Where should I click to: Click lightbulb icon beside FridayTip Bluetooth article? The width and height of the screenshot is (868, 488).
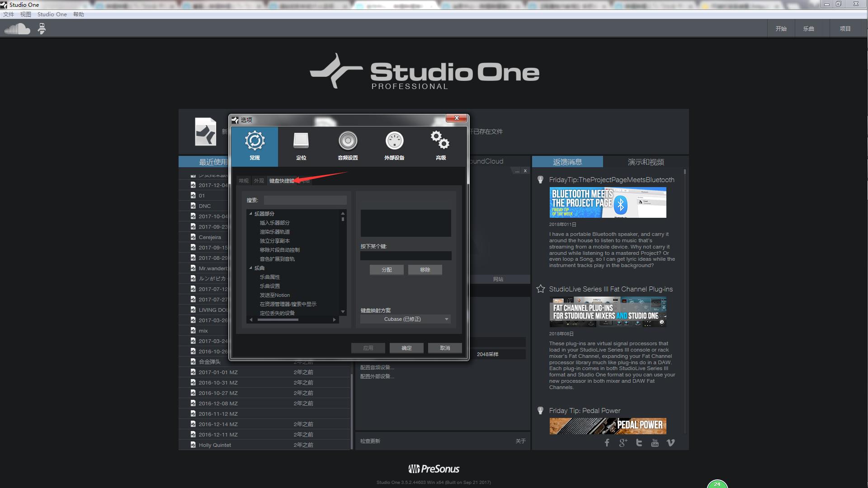pos(540,180)
